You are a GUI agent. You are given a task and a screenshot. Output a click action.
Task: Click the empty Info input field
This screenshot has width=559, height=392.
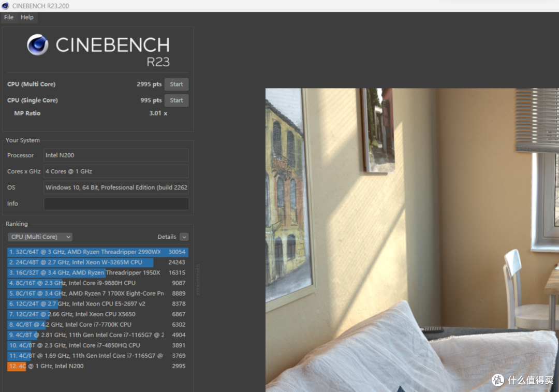(116, 204)
